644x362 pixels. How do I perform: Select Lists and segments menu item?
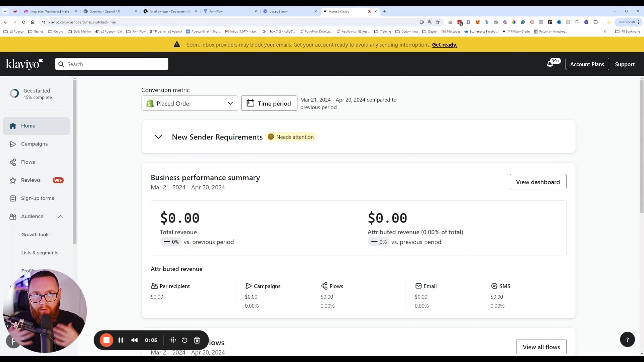click(x=40, y=252)
